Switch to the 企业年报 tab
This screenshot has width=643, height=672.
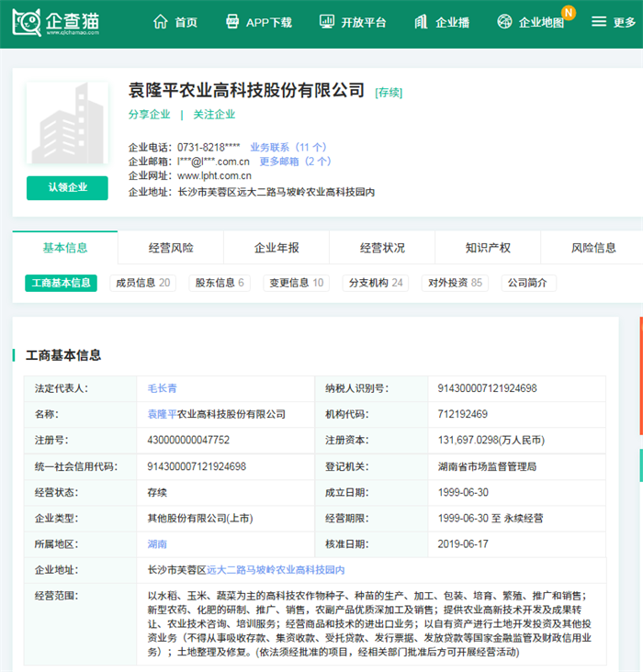[276, 248]
